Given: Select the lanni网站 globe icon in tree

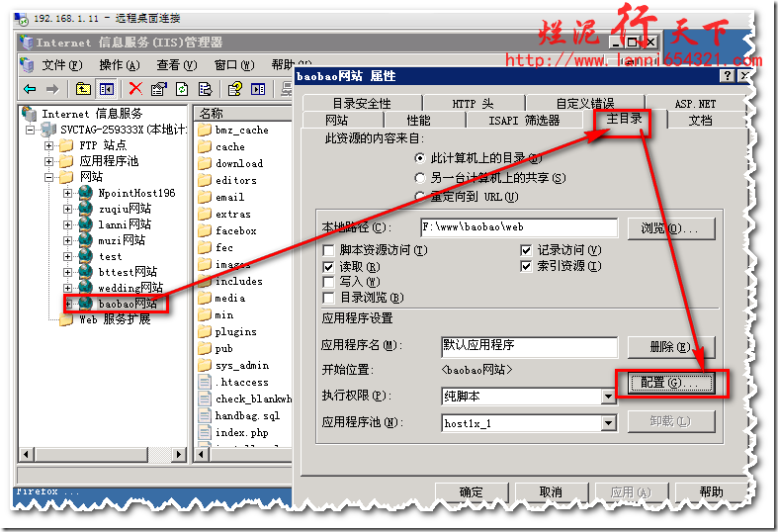Looking at the screenshot, I should 85,224.
